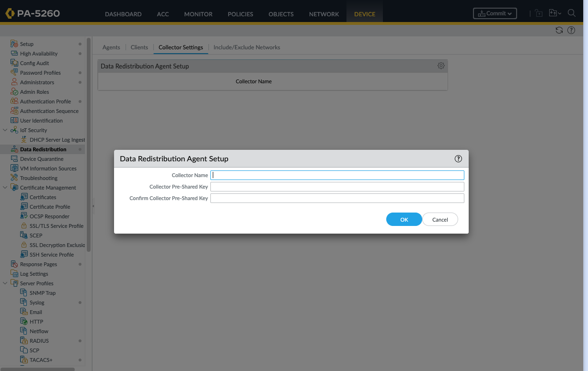Click the Config Audit icon

[x=14, y=63]
